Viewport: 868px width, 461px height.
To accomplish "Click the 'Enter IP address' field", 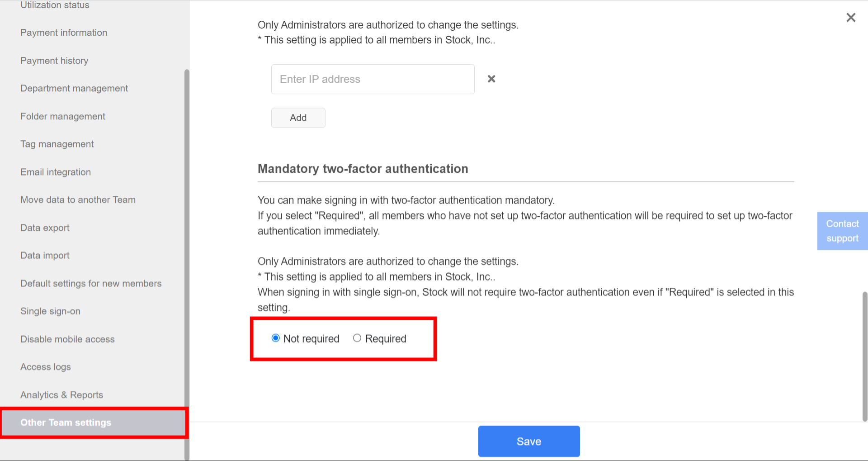I will pos(372,79).
